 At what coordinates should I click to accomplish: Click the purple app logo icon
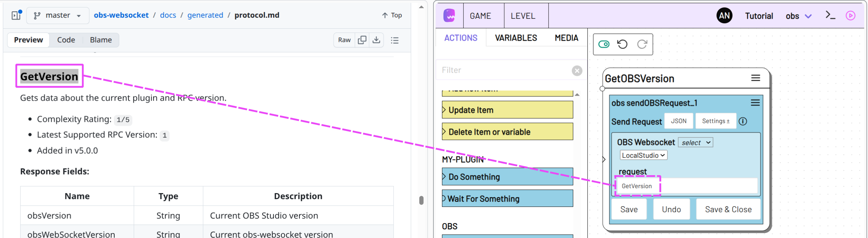click(x=449, y=16)
